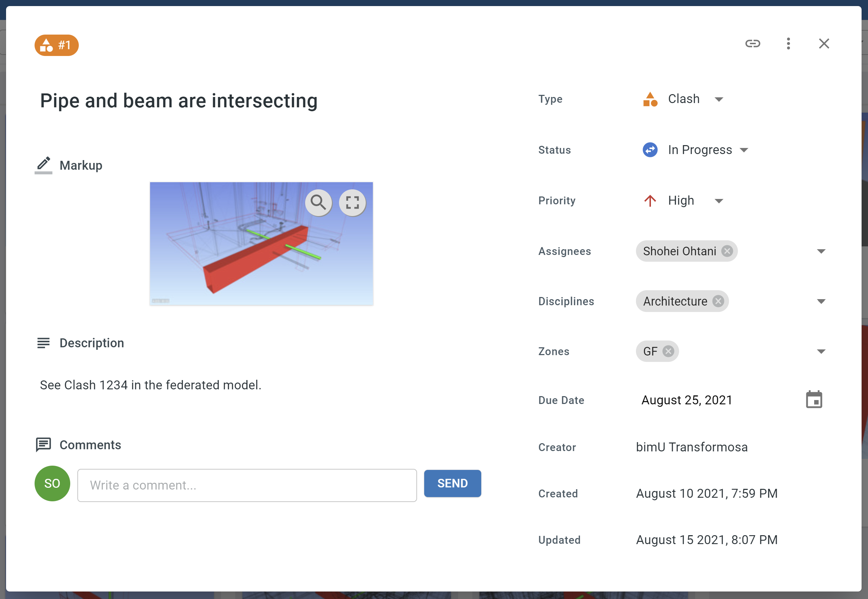Click the Markup pencil icon
Viewport: 868px width, 599px height.
tap(43, 165)
